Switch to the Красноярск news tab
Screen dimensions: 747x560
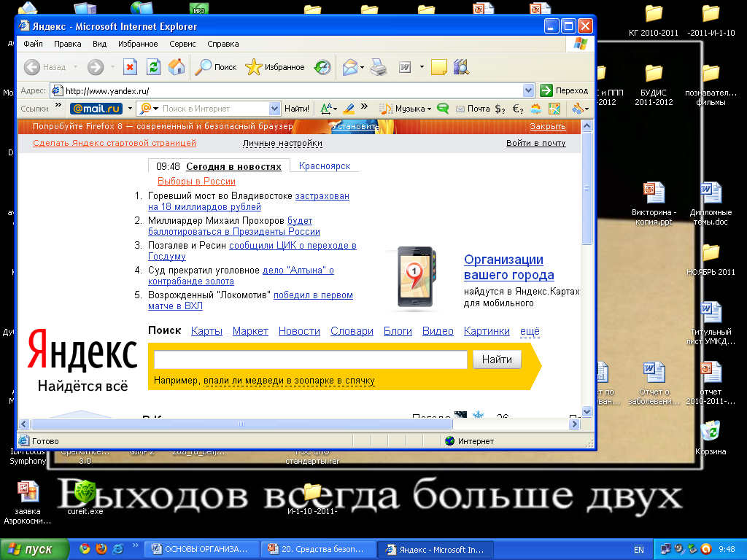click(325, 166)
